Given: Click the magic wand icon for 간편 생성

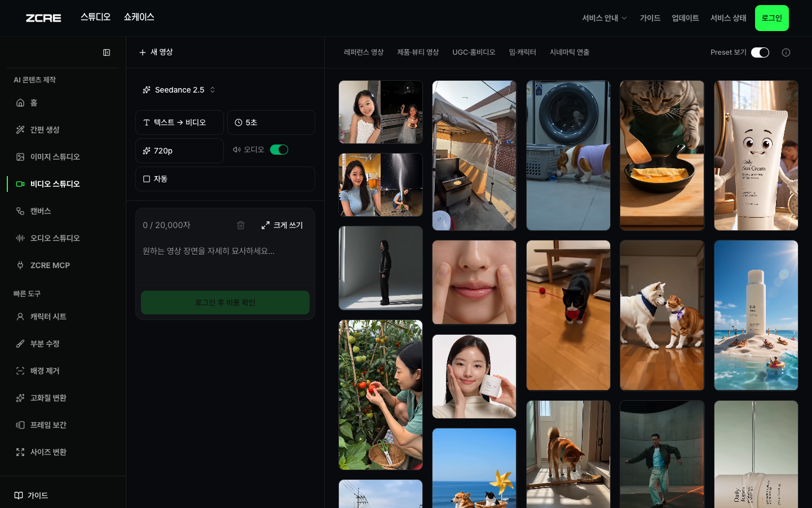Looking at the screenshot, I should click(20, 130).
